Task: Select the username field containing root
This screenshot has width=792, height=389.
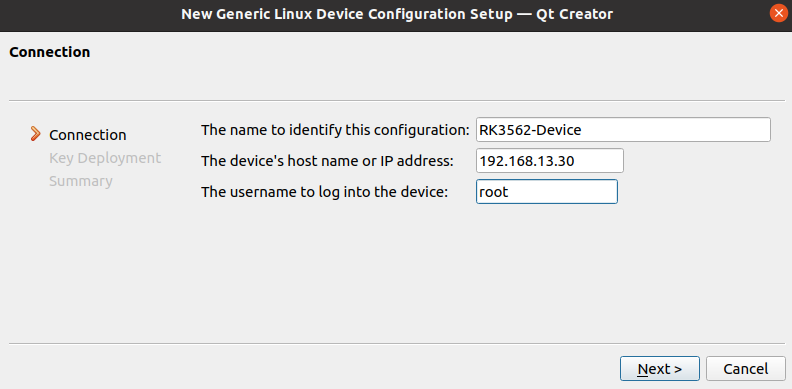Action: pyautogui.click(x=547, y=192)
